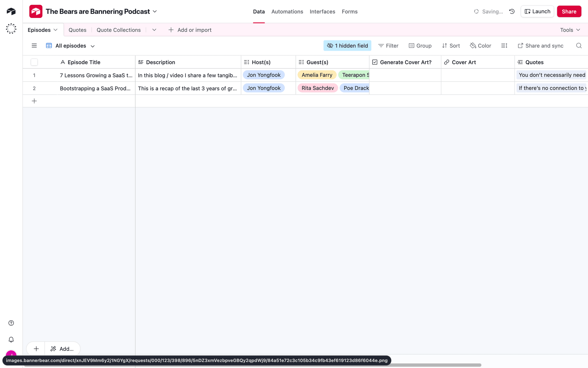Click plus icon to add new row

point(34,101)
